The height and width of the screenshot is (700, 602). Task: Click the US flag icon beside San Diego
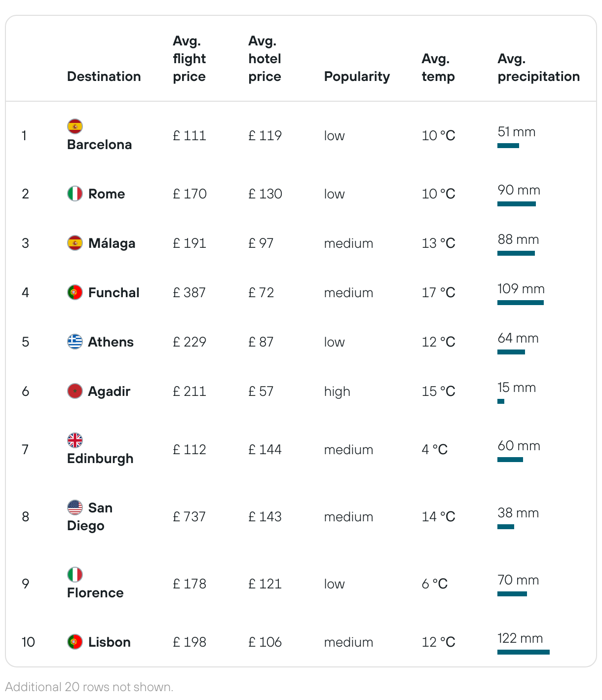pos(75,507)
